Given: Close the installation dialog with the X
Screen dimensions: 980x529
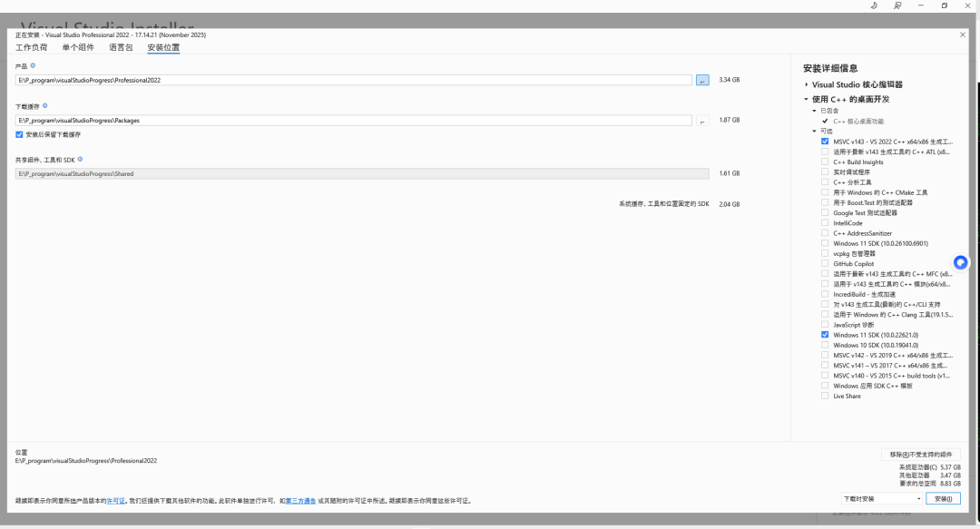Looking at the screenshot, I should pos(963,35).
